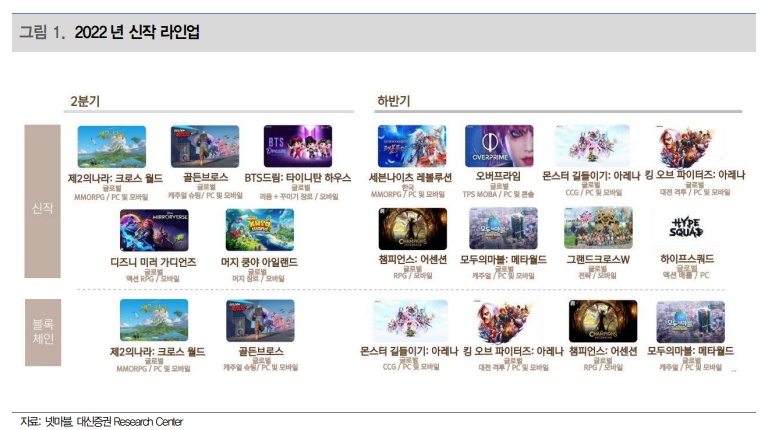The height and width of the screenshot is (430, 764).
Task: Open 골든브로스 thumbnail in the 블록체인 section
Action: (260, 320)
